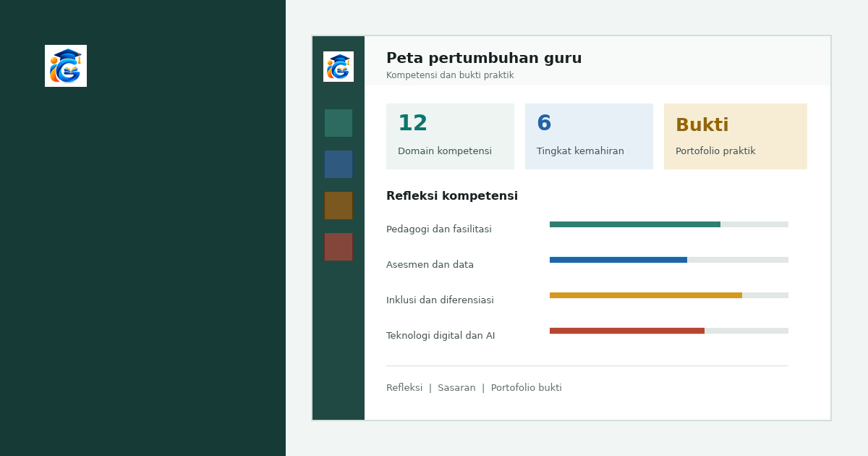The width and height of the screenshot is (868, 456).
Task: Click the Refleksi kompetensi section heading
Action: 452,196
